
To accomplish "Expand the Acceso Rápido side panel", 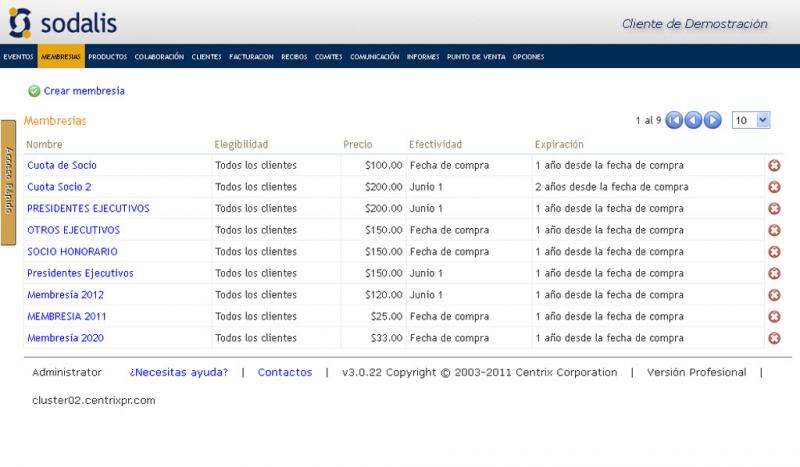I will [8, 181].
